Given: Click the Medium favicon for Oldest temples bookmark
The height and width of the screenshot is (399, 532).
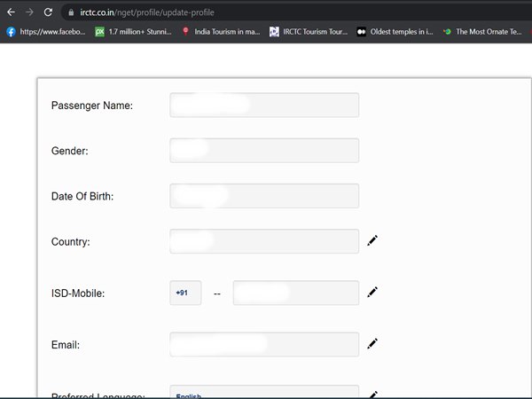Looking at the screenshot, I should click(362, 32).
